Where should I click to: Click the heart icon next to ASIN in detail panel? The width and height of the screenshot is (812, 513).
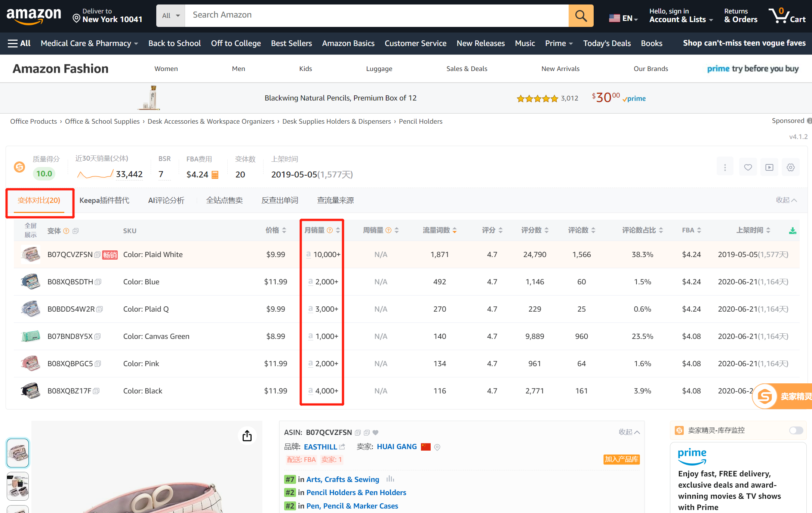coord(376,433)
